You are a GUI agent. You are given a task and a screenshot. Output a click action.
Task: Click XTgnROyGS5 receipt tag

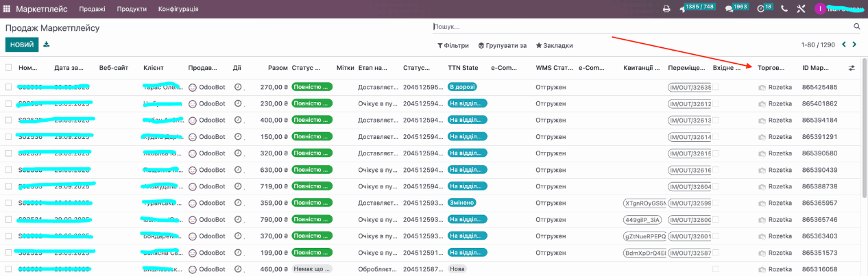[x=644, y=203]
